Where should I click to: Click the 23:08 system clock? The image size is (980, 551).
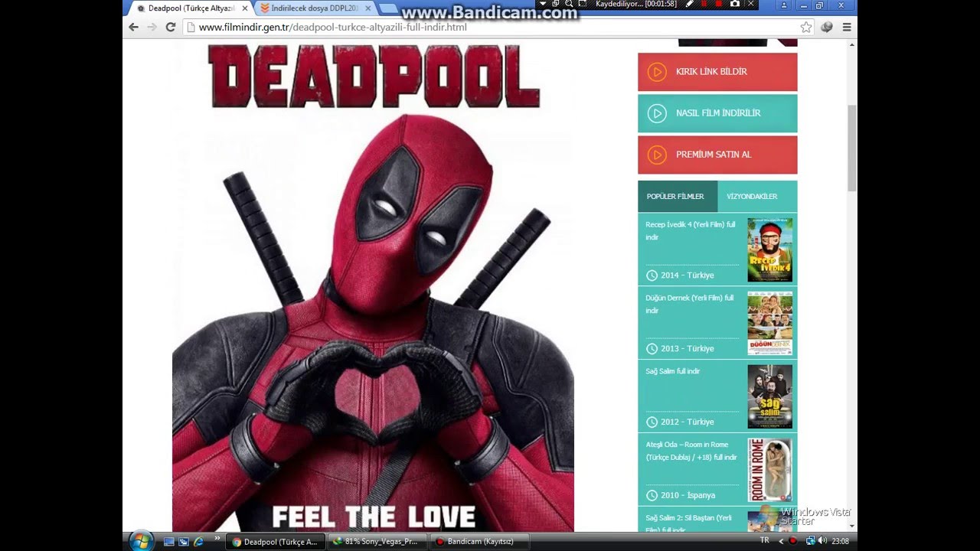[x=840, y=541]
